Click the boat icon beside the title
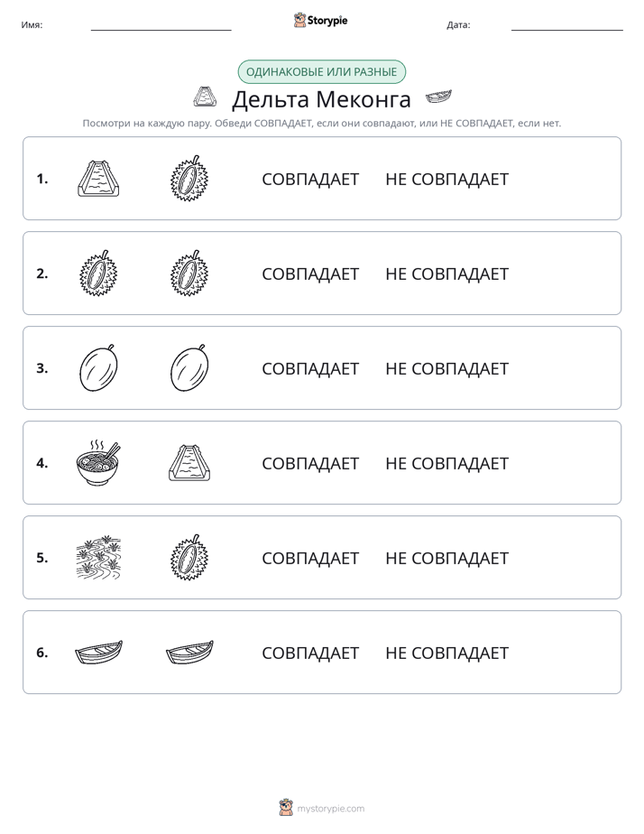This screenshot has height=834, width=644. point(438,97)
